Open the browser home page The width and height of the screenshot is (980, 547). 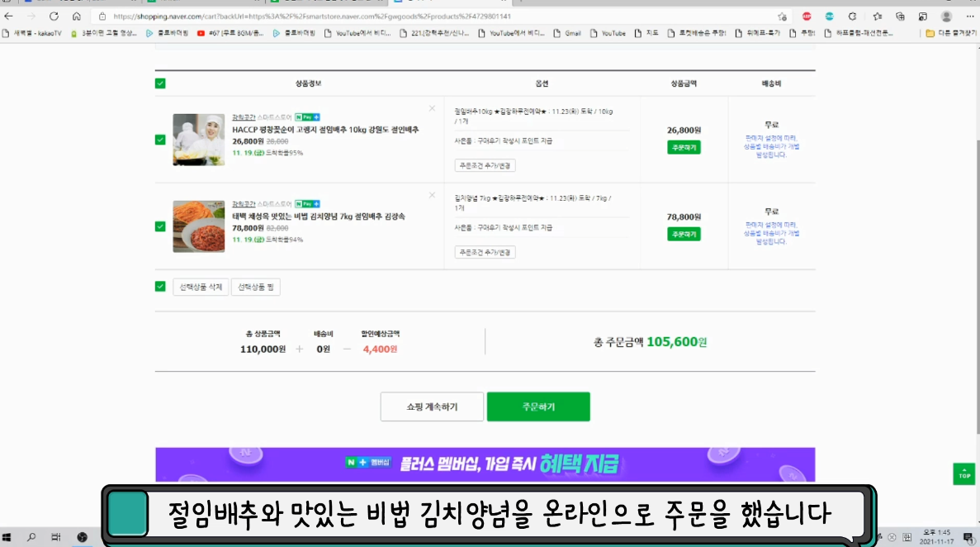76,17
